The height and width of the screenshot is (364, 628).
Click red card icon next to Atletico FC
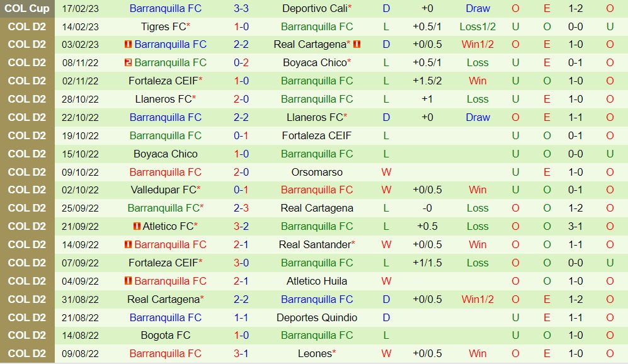[x=137, y=226]
